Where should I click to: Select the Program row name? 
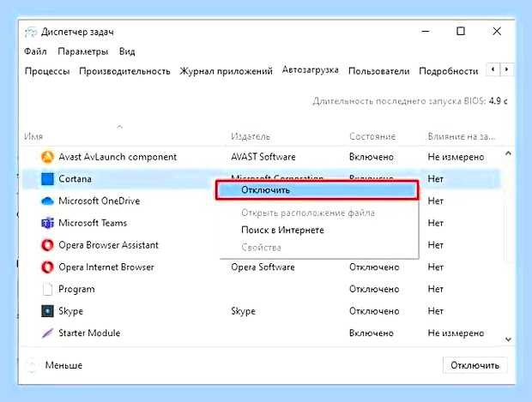[x=76, y=290]
